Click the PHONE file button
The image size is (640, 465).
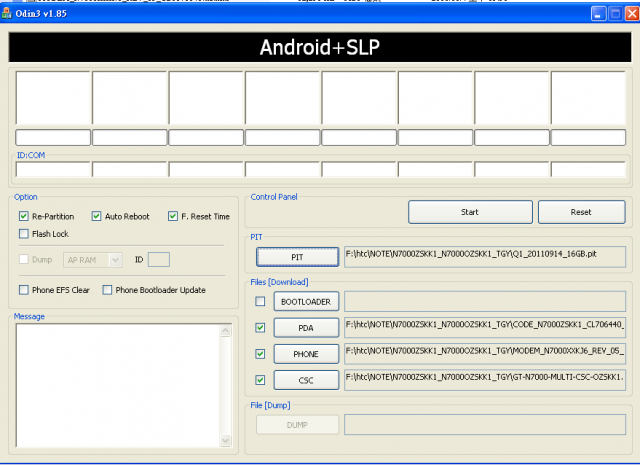click(x=306, y=354)
